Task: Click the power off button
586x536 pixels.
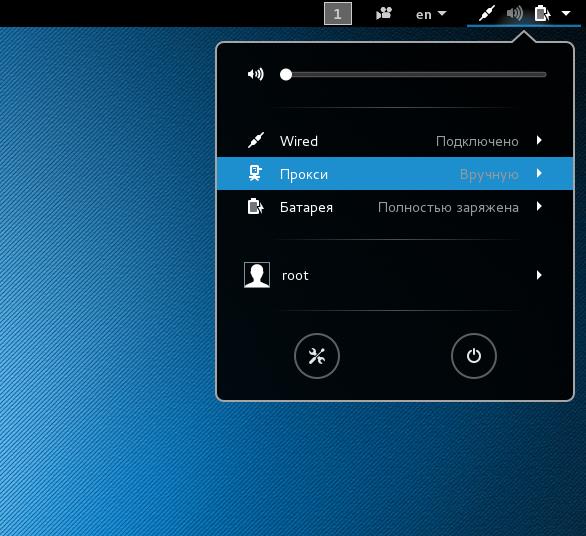Action: (x=474, y=356)
